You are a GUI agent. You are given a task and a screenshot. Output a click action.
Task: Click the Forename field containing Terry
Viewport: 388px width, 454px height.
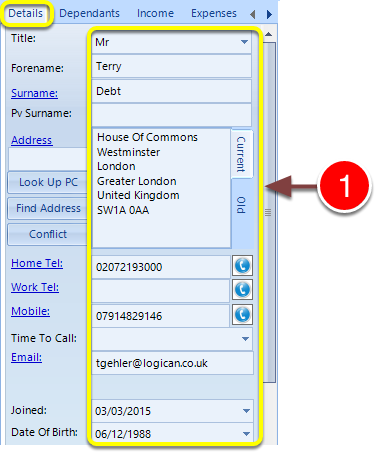click(x=171, y=66)
